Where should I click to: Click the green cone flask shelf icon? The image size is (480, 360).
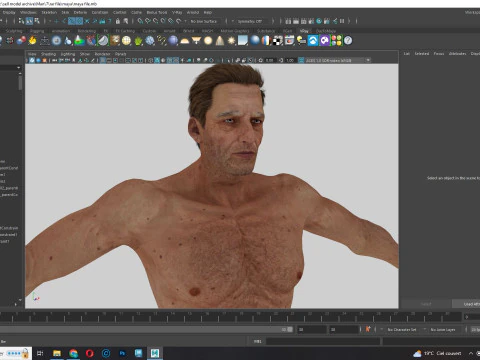point(79,41)
